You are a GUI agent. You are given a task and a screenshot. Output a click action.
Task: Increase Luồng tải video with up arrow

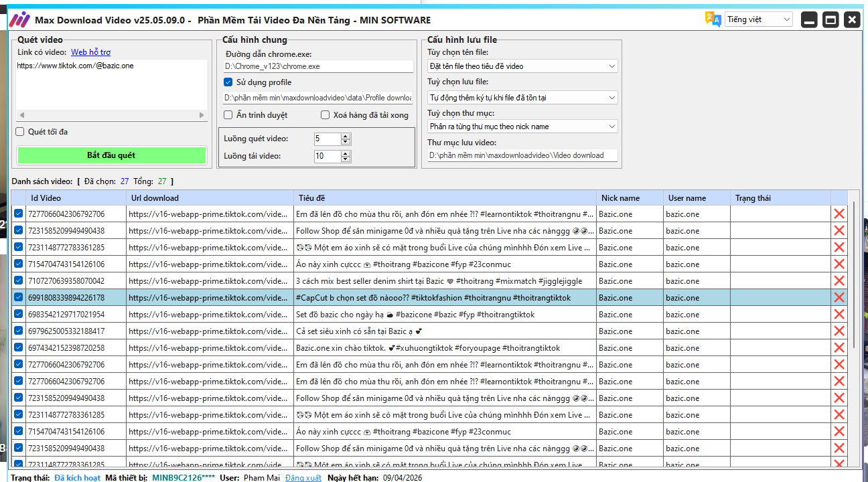[x=346, y=153]
